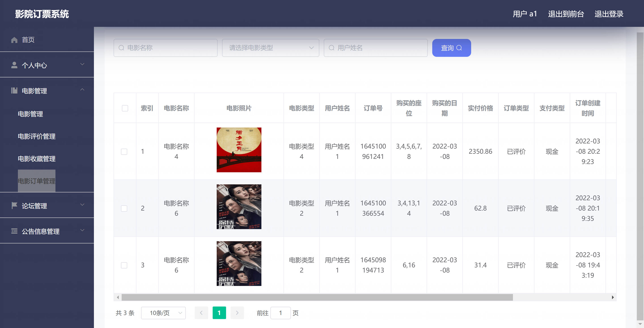Click the 购买的座位 column header
The width and height of the screenshot is (644, 328).
pyautogui.click(x=409, y=108)
